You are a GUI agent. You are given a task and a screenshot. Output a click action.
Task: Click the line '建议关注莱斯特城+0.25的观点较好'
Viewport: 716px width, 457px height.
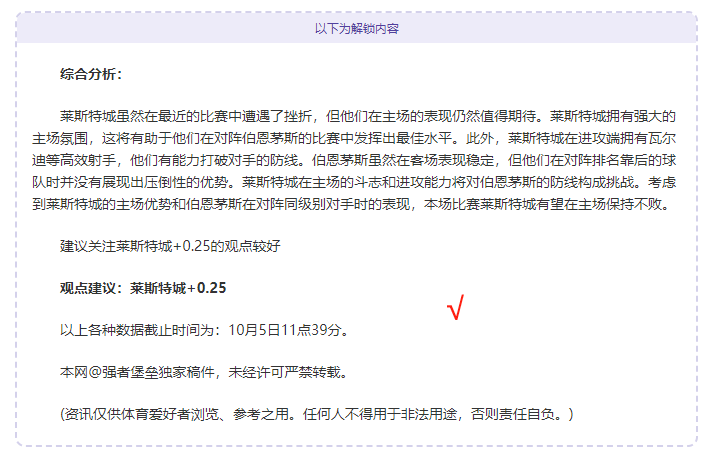pos(170,246)
